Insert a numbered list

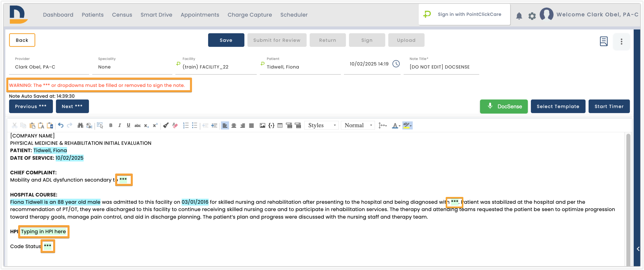(186, 126)
